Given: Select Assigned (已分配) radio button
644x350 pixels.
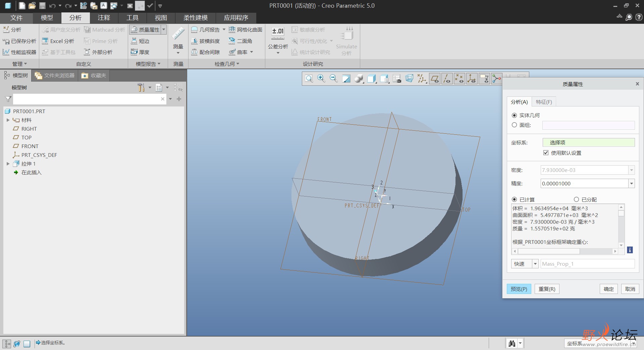Looking at the screenshot, I should tap(576, 200).
